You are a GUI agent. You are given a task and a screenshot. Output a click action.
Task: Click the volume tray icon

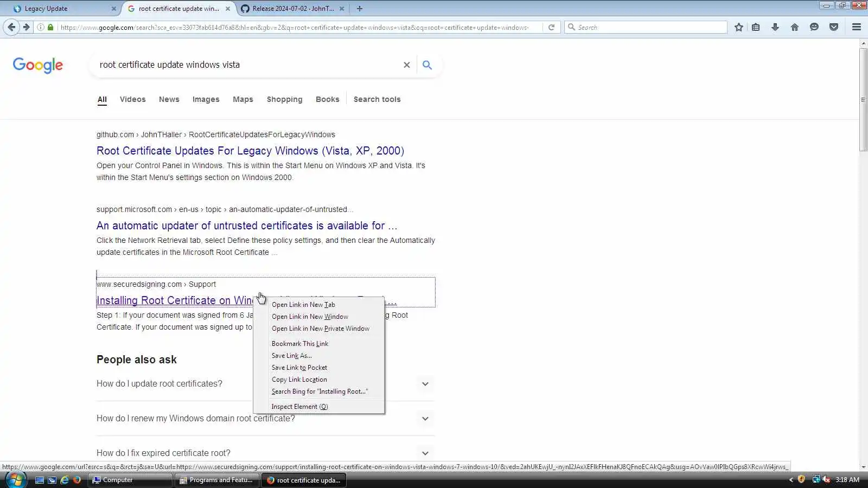click(x=826, y=479)
